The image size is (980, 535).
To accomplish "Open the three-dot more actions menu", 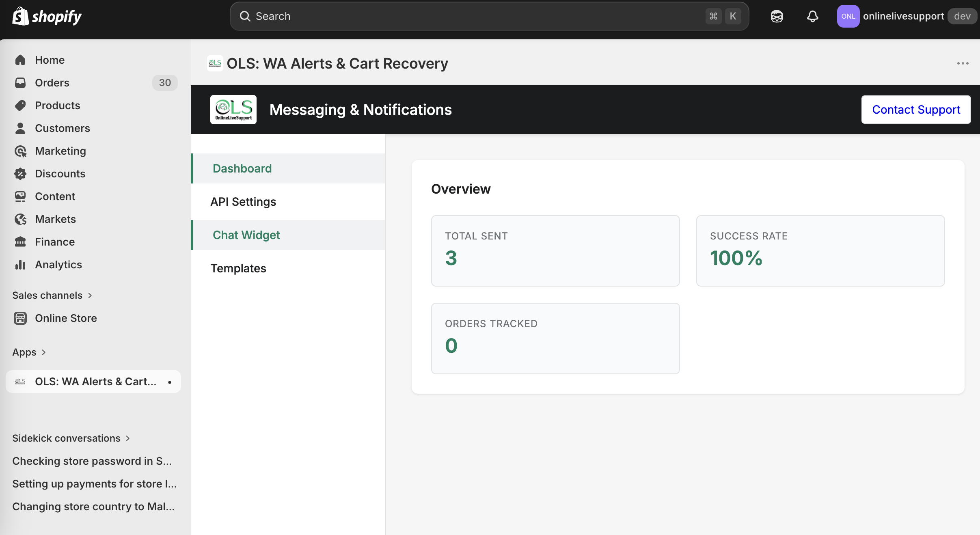I will click(x=963, y=63).
